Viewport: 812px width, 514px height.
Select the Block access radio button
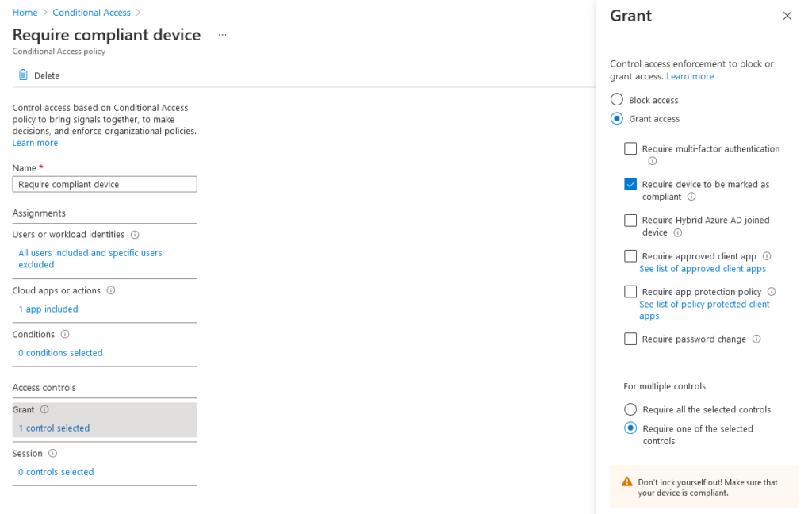[x=617, y=99]
